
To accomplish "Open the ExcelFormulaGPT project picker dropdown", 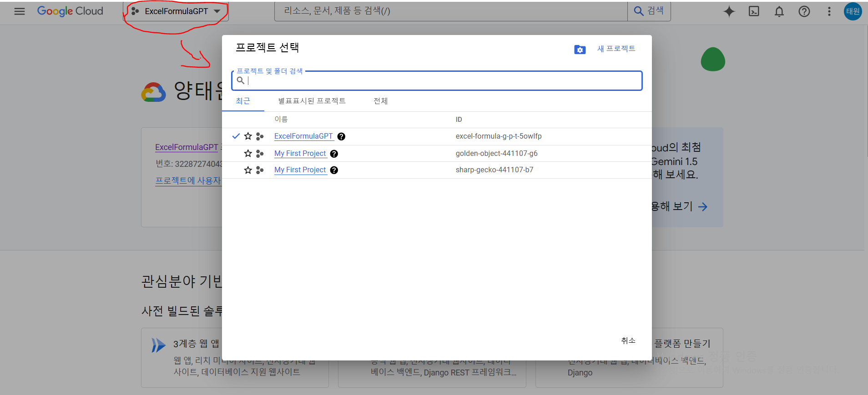I will (176, 11).
